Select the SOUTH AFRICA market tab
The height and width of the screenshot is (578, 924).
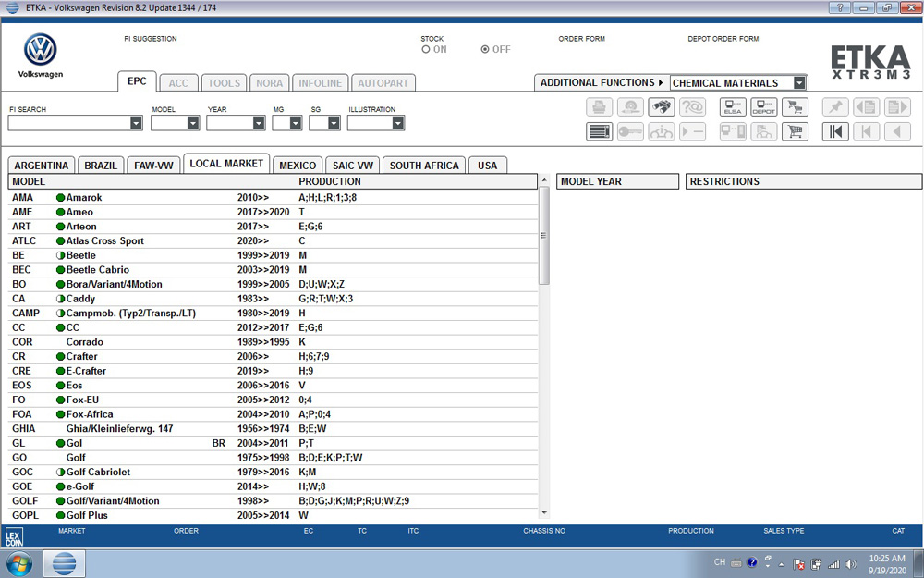tap(424, 166)
